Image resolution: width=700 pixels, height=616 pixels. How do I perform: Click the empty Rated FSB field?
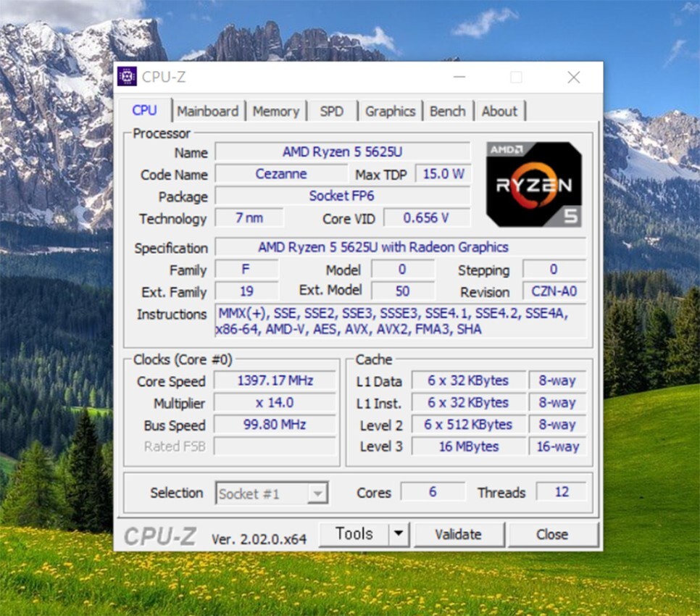point(275,446)
